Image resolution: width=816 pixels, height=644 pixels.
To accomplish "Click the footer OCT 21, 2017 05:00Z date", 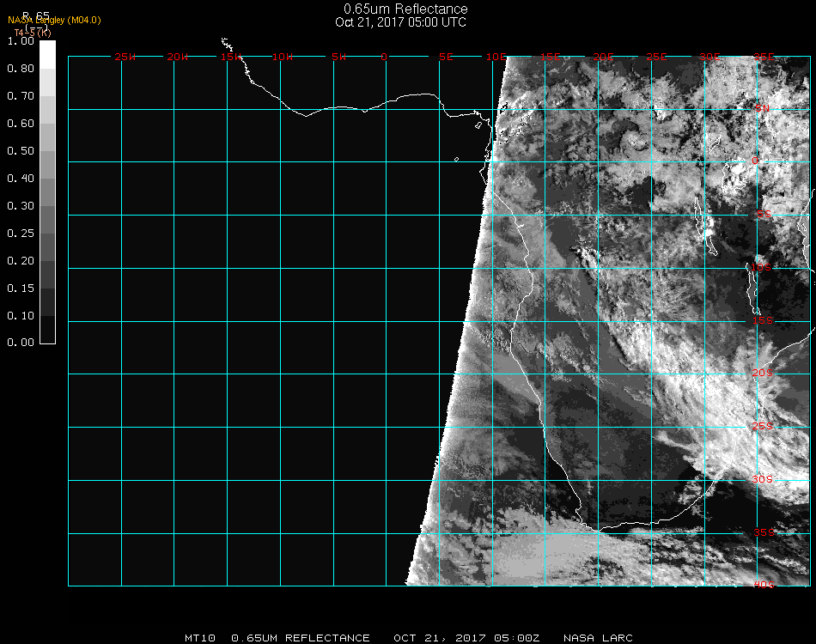I will [466, 638].
